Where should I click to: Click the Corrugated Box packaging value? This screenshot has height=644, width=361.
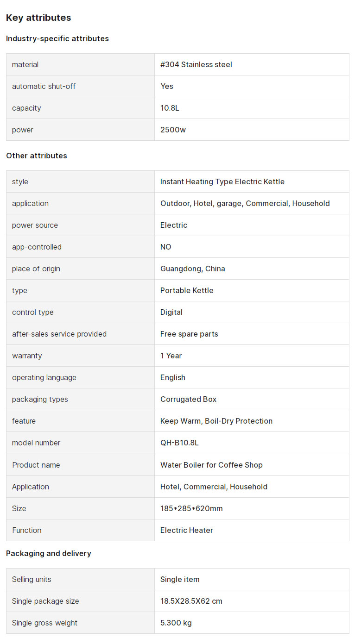click(189, 399)
